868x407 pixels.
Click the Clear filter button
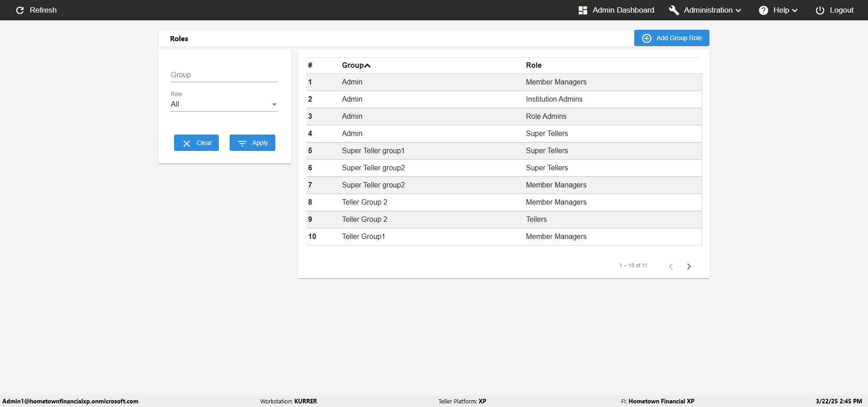pos(196,143)
